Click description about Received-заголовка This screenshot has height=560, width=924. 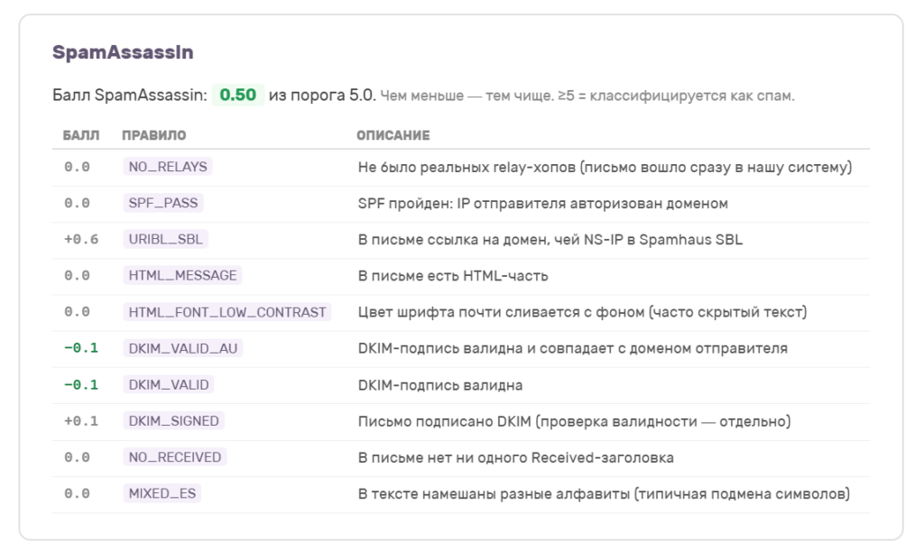[515, 457]
